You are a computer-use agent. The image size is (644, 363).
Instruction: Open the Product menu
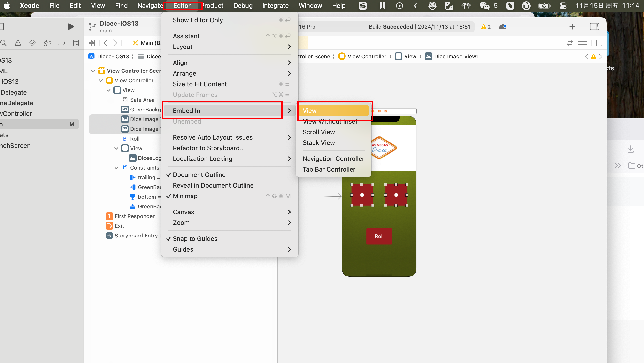point(212,6)
